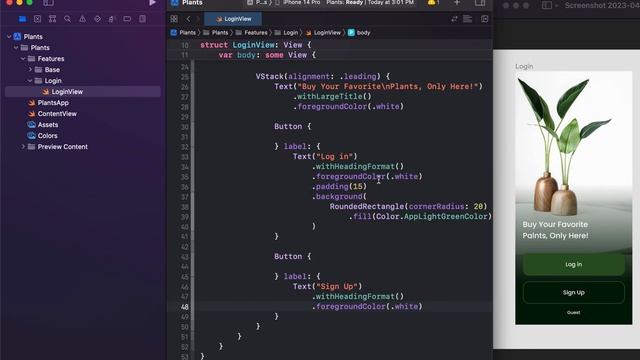Click the Screenshot title in Preview window

click(602, 5)
